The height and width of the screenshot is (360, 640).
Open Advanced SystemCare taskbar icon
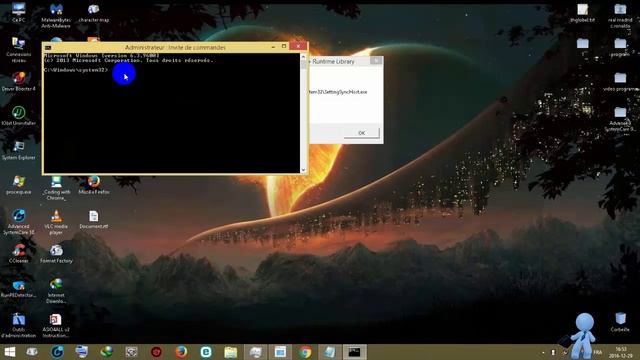click(57, 352)
